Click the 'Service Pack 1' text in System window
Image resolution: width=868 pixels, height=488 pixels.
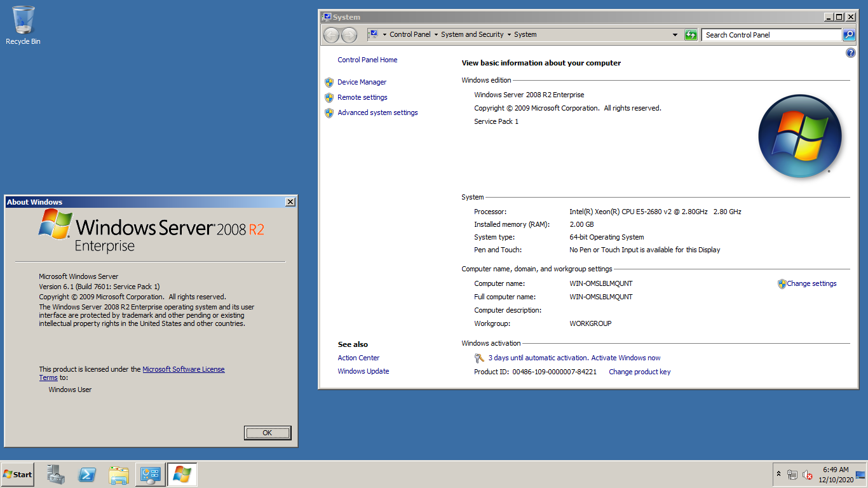tap(496, 121)
